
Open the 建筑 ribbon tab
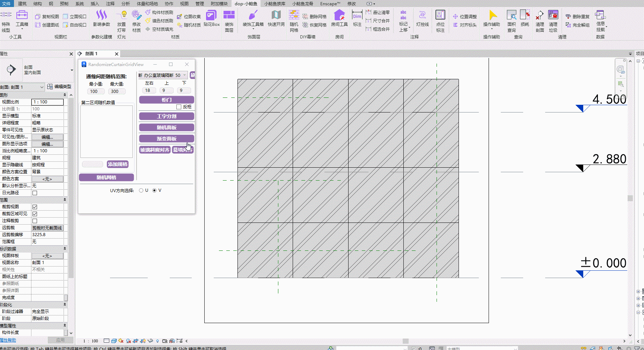point(22,3)
